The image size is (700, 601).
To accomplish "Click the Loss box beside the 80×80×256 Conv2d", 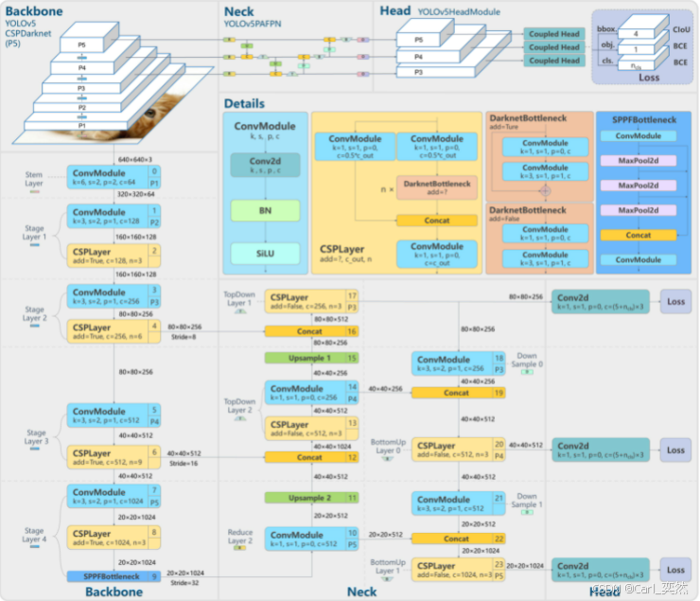I will coord(676,301).
